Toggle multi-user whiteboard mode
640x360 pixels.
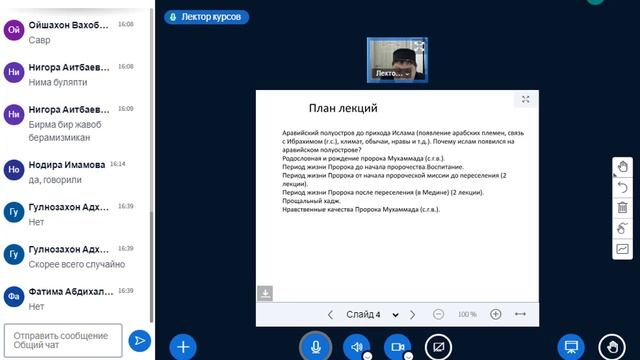(622, 228)
